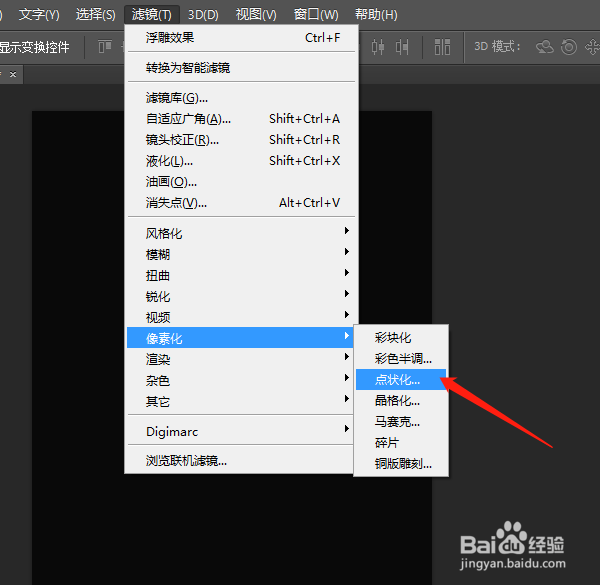Open 晶格化... filter
Image resolution: width=600 pixels, height=585 pixels.
tap(401, 401)
